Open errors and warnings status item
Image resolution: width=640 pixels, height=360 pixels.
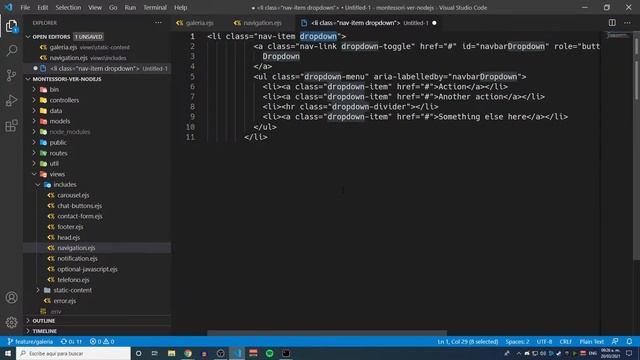[x=102, y=342]
